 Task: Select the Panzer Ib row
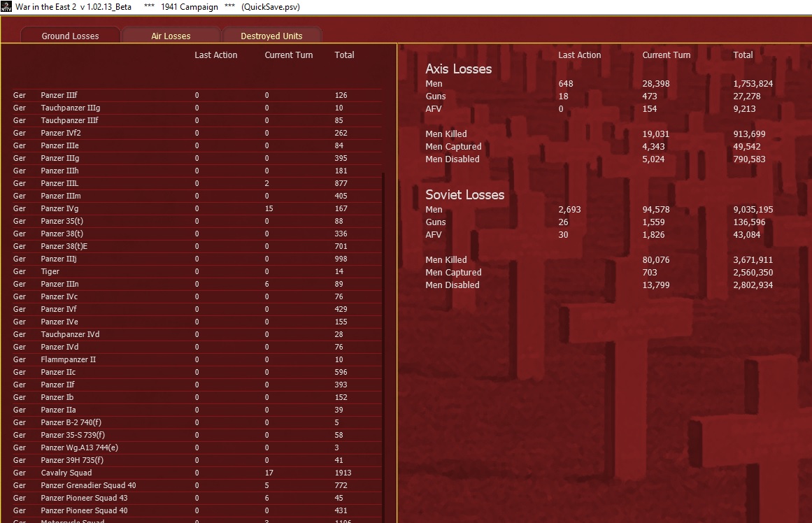[x=197, y=397]
